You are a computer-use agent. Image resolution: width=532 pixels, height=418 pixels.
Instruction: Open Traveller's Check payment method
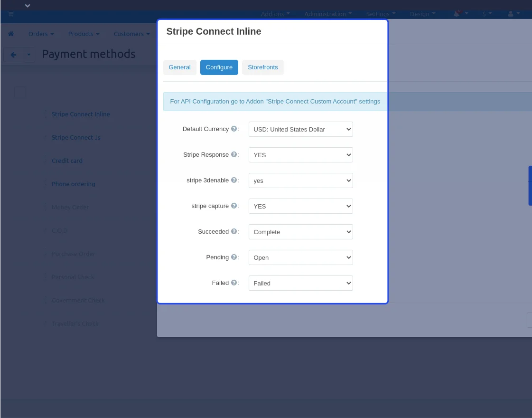pos(75,323)
